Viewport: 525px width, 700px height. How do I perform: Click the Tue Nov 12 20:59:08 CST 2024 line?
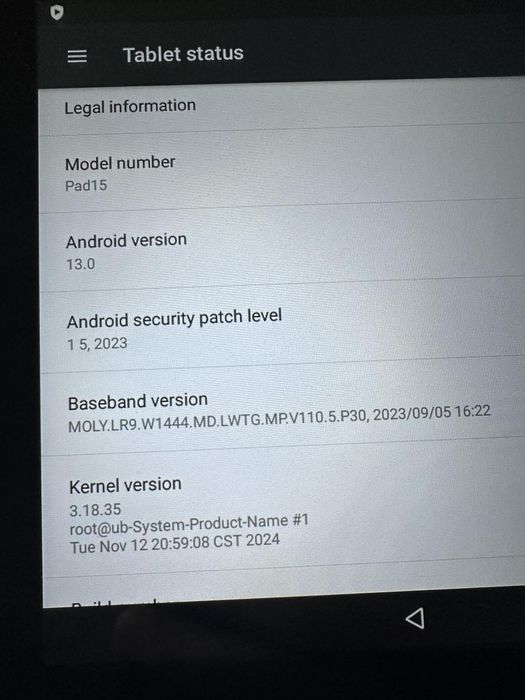[x=175, y=543]
